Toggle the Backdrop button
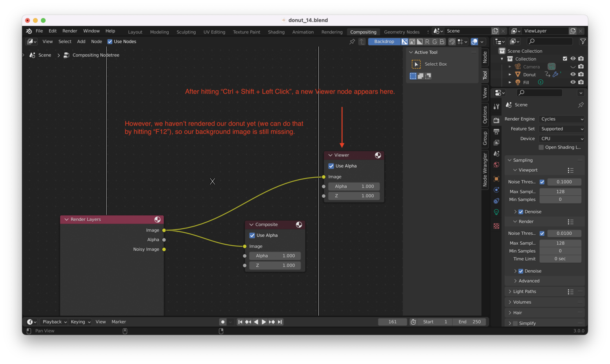The image size is (610, 364). click(384, 42)
